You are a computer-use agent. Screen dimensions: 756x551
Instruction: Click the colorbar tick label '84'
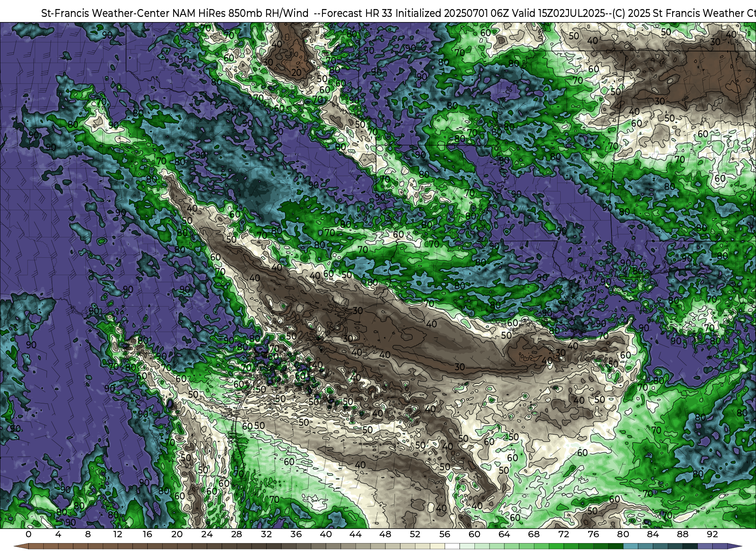tap(653, 534)
